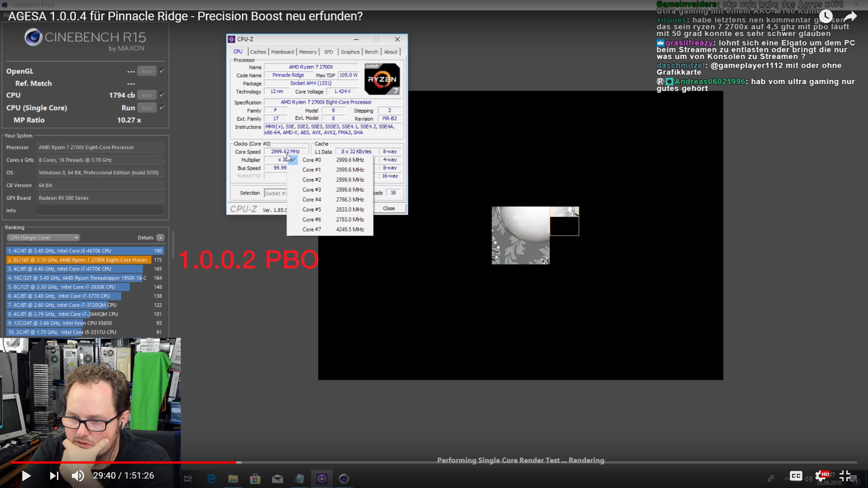Image resolution: width=868 pixels, height=488 pixels.
Task: Switch to the SPD tab in CPU-Z
Action: coord(328,52)
